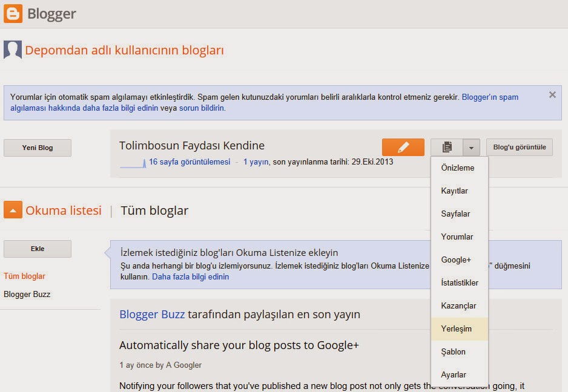
Task: Select Sayfalar in the dropdown list
Action: tap(458, 214)
